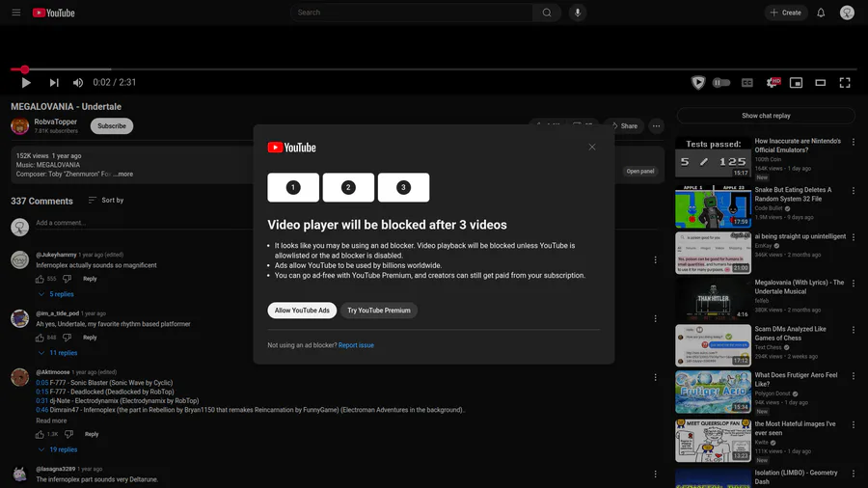Open @lasagna3289 comment options menu

coord(656,474)
